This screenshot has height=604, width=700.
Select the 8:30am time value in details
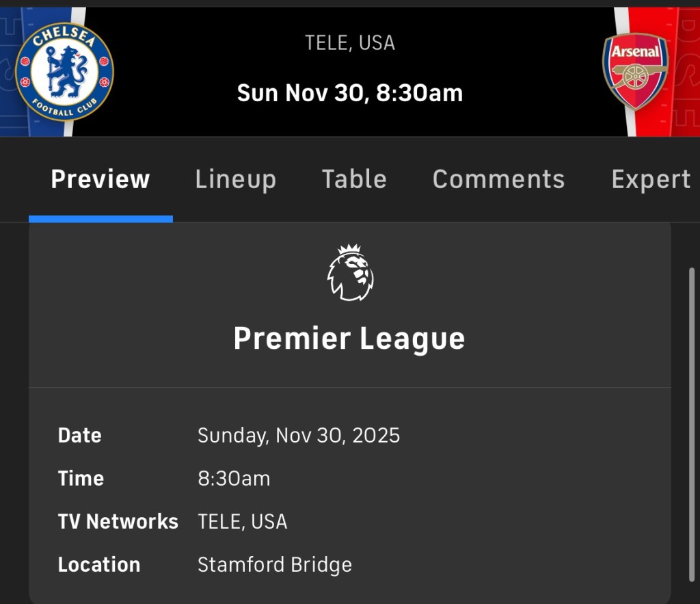click(234, 479)
